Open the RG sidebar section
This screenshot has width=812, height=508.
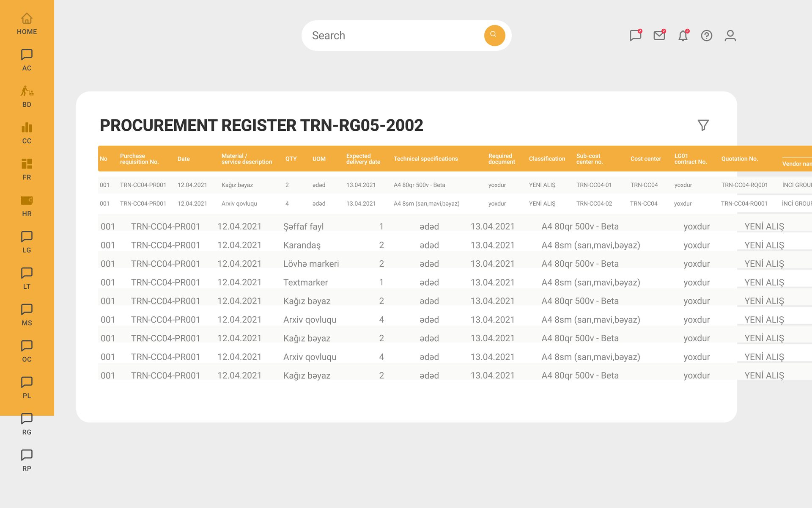tap(27, 424)
